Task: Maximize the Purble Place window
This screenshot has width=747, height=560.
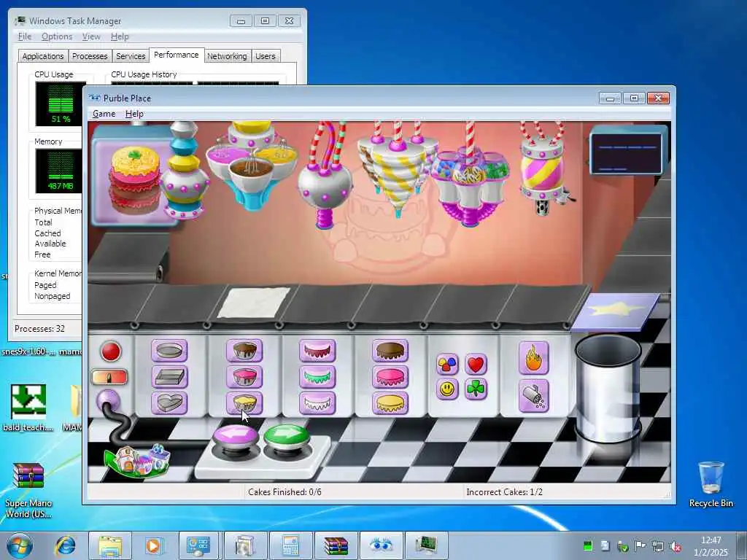Action: pyautogui.click(x=634, y=98)
